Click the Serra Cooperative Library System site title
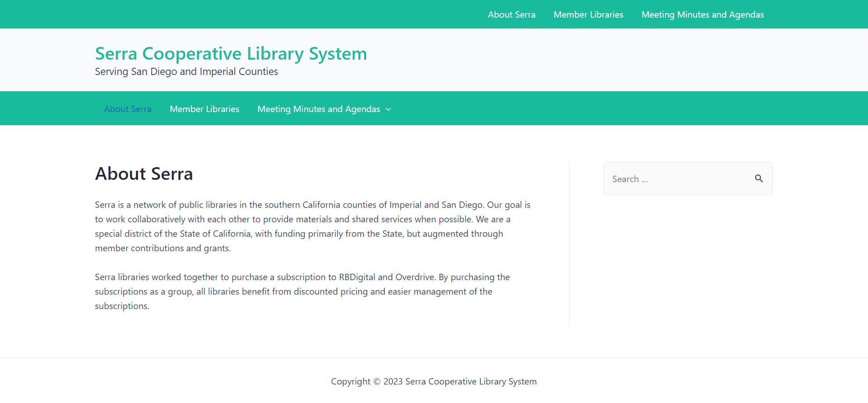 point(231,53)
